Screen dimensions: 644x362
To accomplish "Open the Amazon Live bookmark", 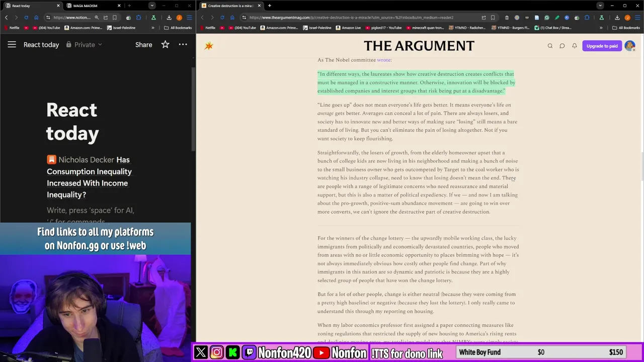I will tap(348, 28).
